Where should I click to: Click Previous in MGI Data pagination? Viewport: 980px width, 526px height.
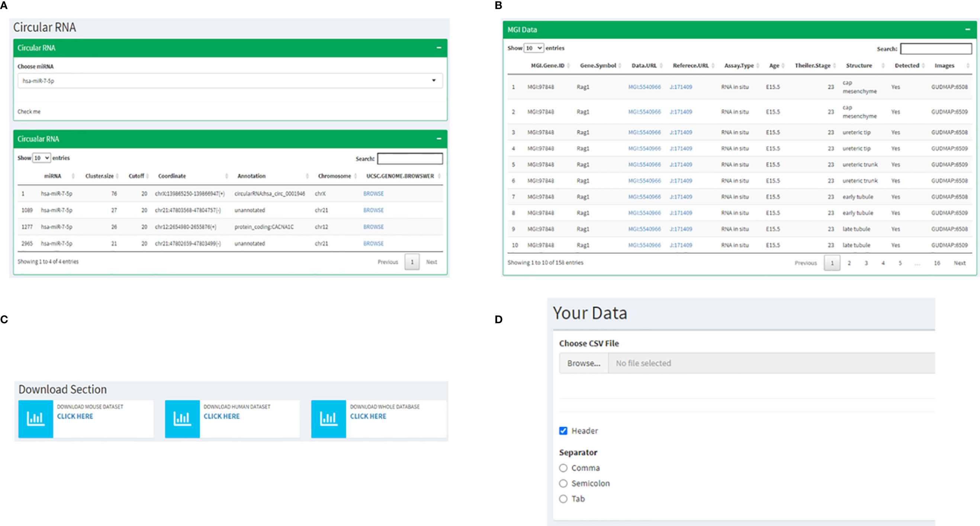point(805,263)
